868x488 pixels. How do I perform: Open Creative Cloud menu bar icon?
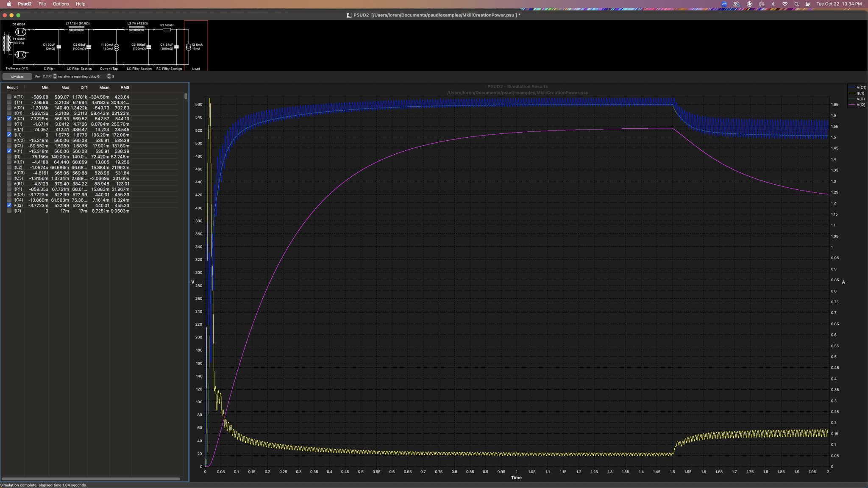[736, 4]
